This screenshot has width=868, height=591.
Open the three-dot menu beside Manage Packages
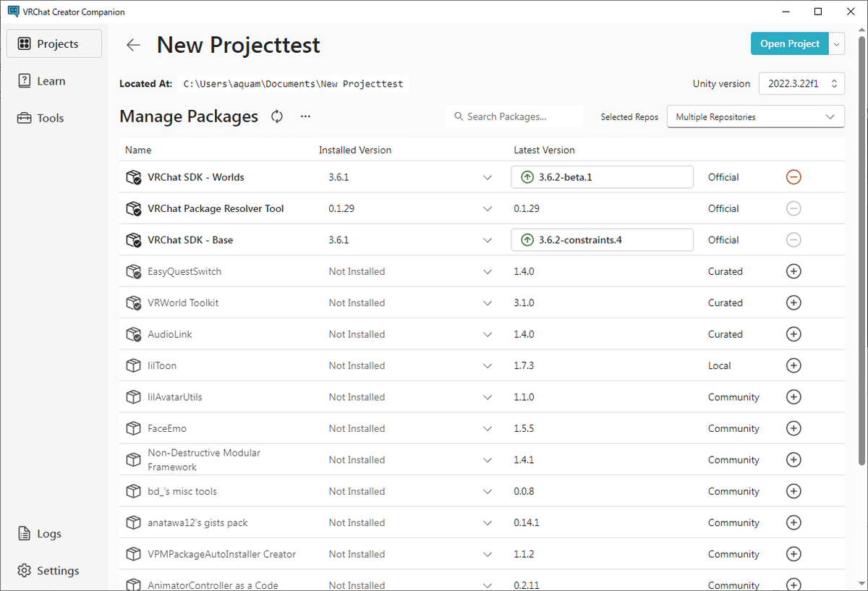click(x=305, y=116)
